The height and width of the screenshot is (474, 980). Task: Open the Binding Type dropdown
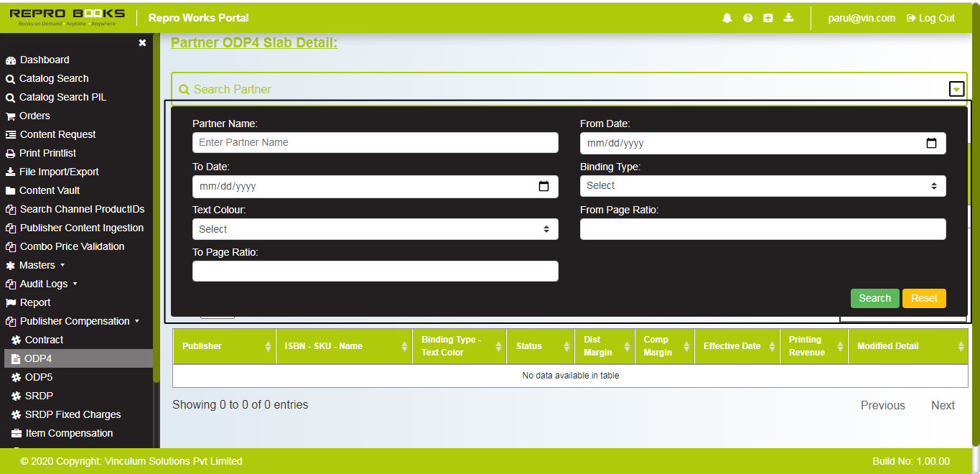[762, 186]
